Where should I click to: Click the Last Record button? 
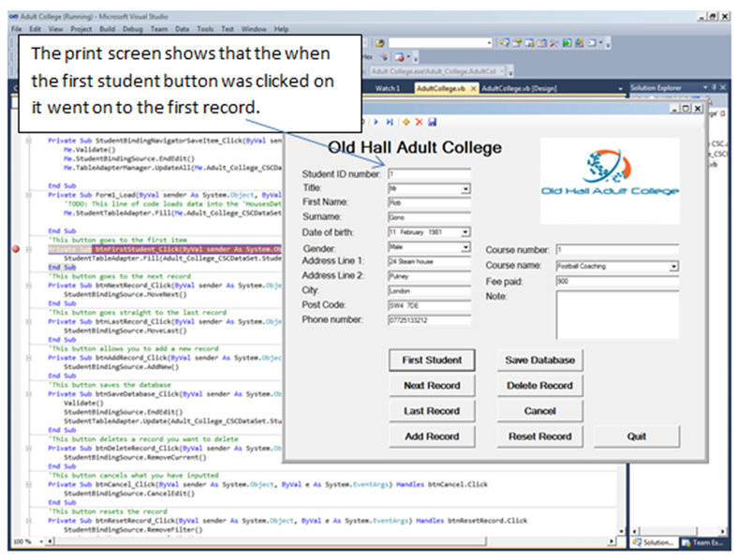coord(432,411)
